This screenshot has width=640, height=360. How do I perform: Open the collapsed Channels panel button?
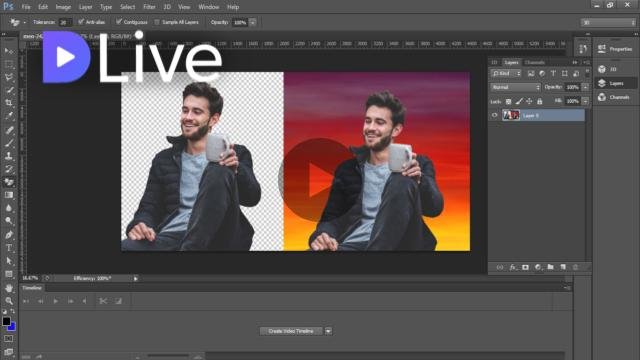click(x=615, y=97)
